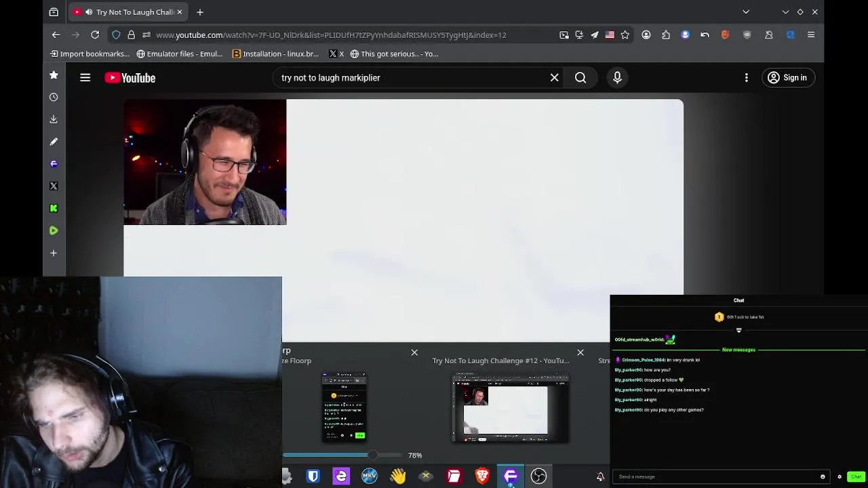This screenshot has width=868, height=488.
Task: Open the green K sidebar web panel
Action: [54, 208]
